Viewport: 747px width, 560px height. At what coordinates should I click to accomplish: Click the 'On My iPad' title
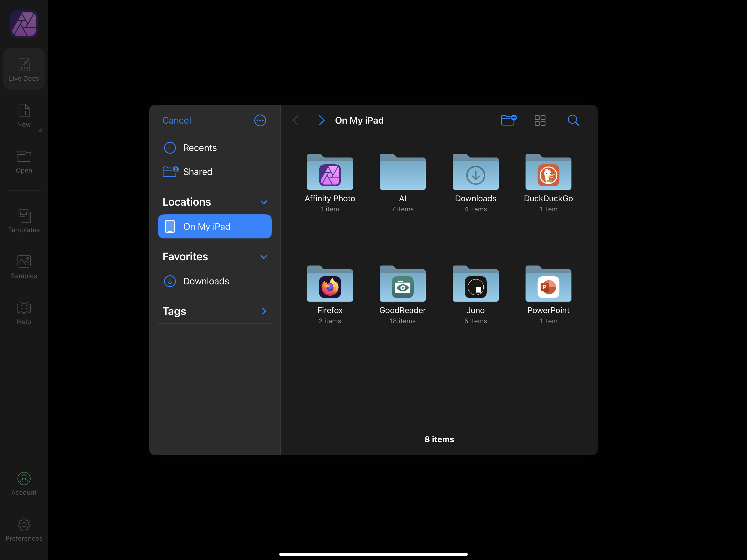pos(359,121)
